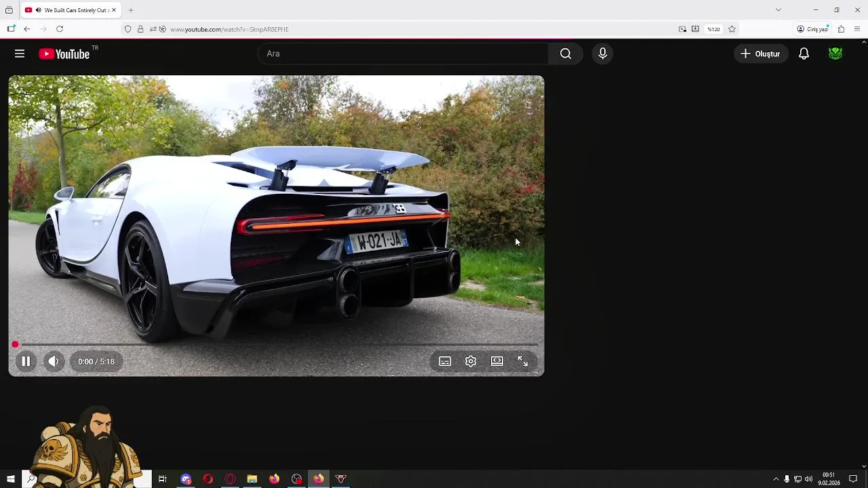This screenshot has width=868, height=488.
Task: Enter full screen mode
Action: point(523,361)
